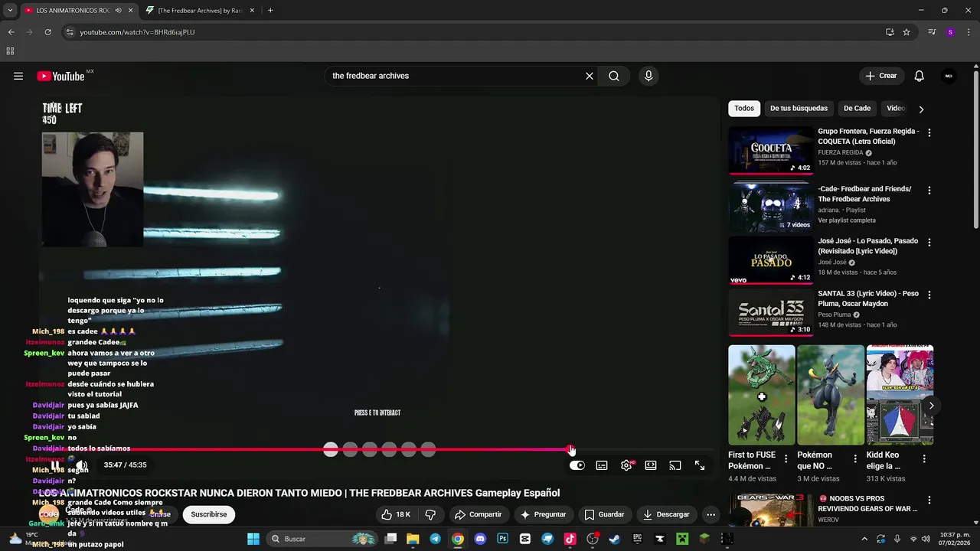Open the Chrome three-dot menu
Image resolution: width=980 pixels, height=551 pixels.
coord(970,32)
